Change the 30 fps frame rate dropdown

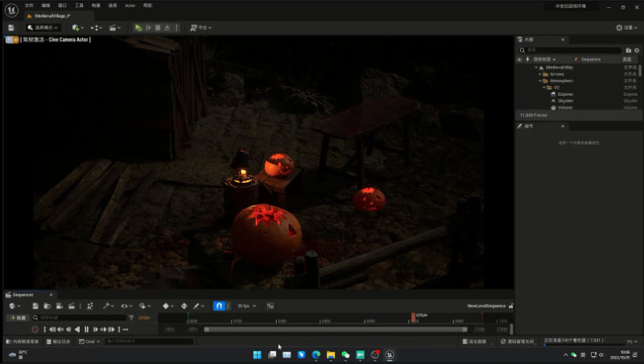tap(246, 306)
